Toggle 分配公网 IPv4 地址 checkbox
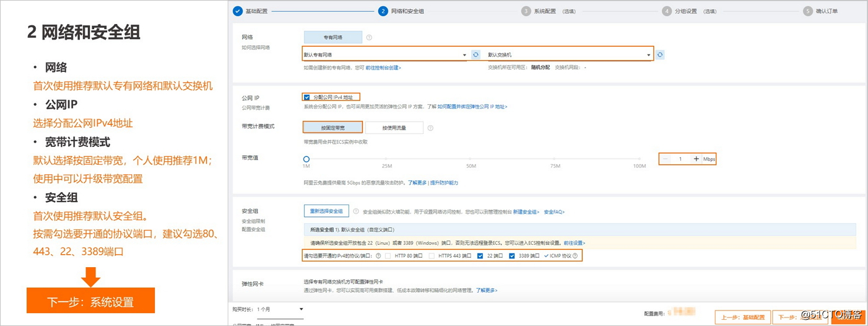 tap(307, 97)
